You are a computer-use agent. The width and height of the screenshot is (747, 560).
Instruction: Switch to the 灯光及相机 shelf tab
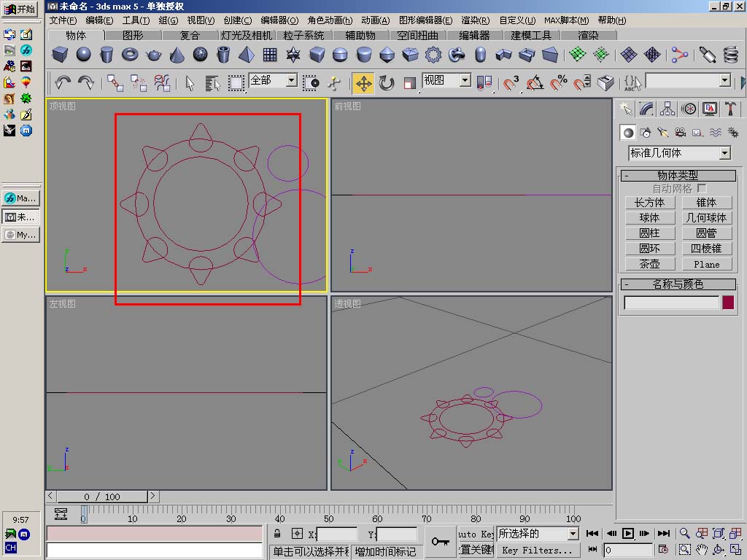[247, 35]
